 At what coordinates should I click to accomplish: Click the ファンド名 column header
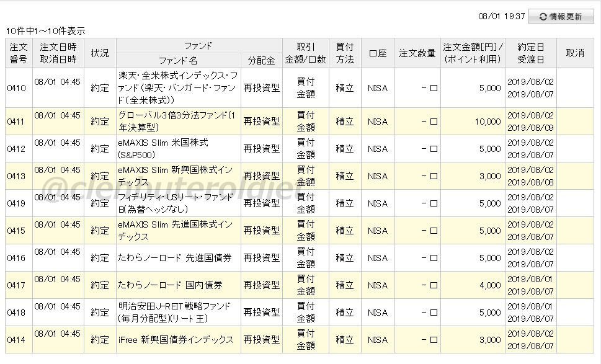(178, 61)
